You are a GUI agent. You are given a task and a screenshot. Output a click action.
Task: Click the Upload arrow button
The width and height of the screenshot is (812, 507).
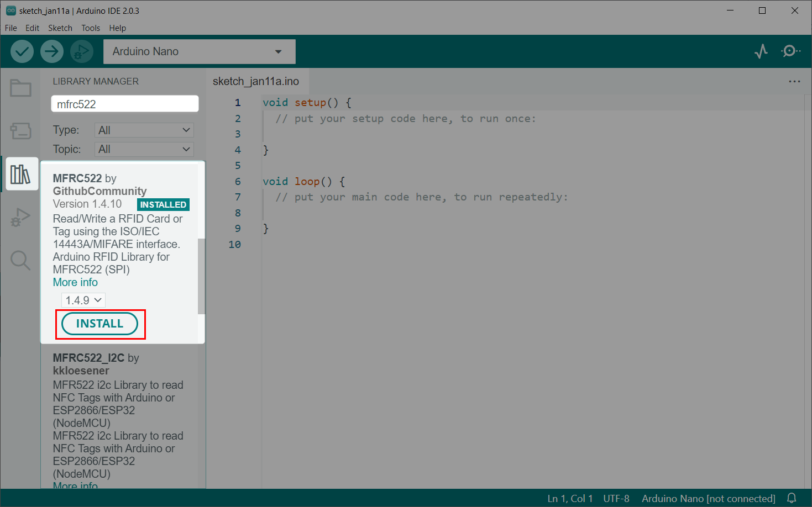pos(51,51)
